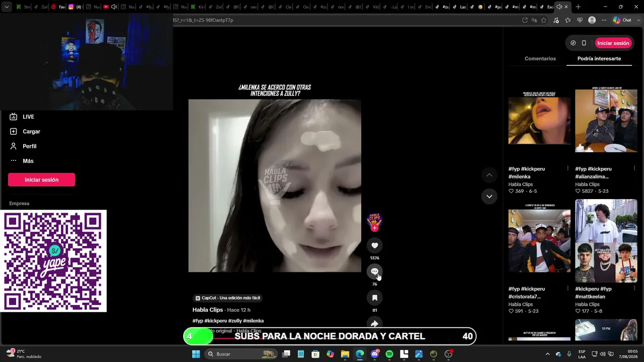Open the Windows Start menu
The width and height of the screenshot is (644, 362).
(x=196, y=354)
